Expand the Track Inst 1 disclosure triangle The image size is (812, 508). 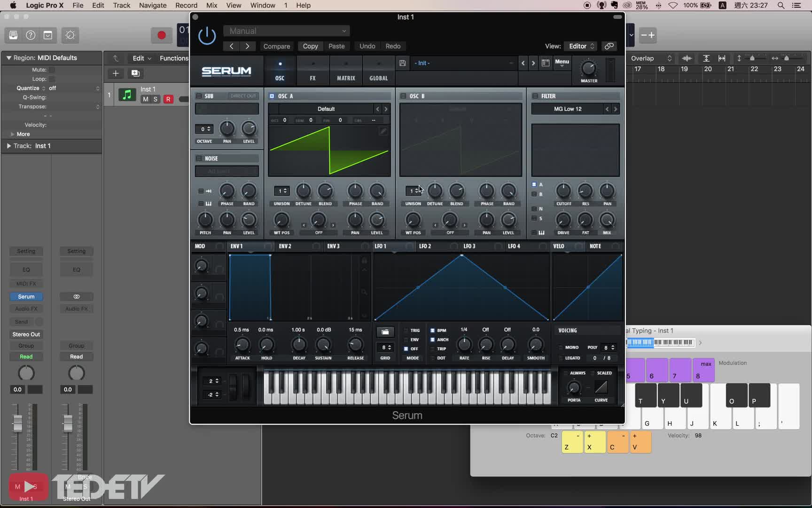pyautogui.click(x=8, y=146)
